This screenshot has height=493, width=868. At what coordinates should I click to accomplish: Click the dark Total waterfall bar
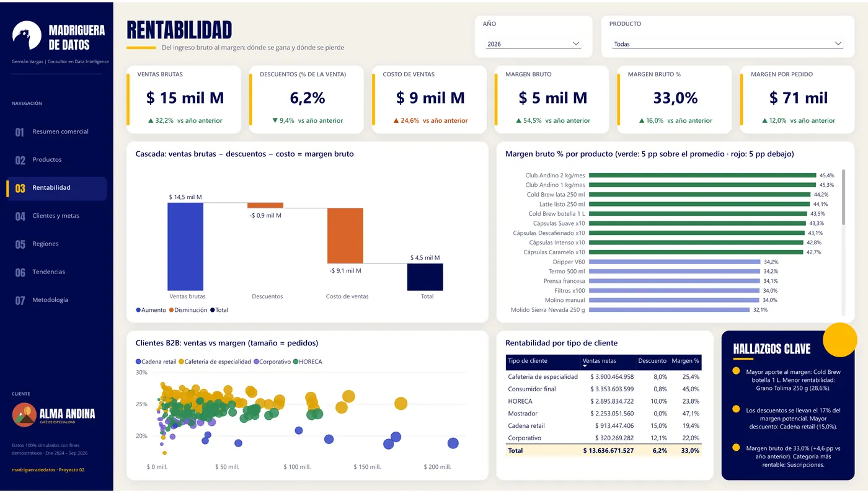[425, 277]
